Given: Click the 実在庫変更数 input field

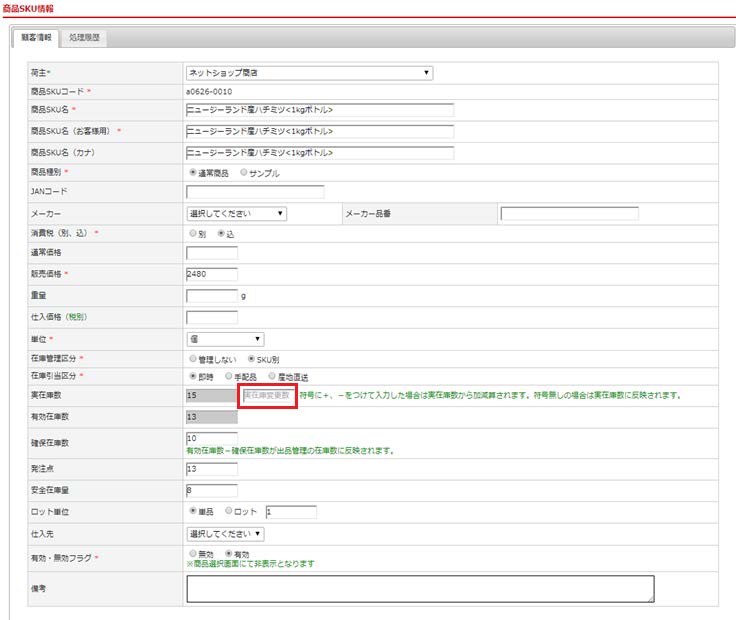Looking at the screenshot, I should [268, 396].
